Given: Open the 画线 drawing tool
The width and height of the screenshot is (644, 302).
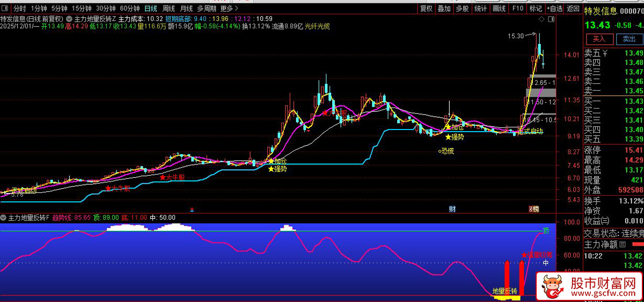Looking at the screenshot, I should [x=499, y=9].
